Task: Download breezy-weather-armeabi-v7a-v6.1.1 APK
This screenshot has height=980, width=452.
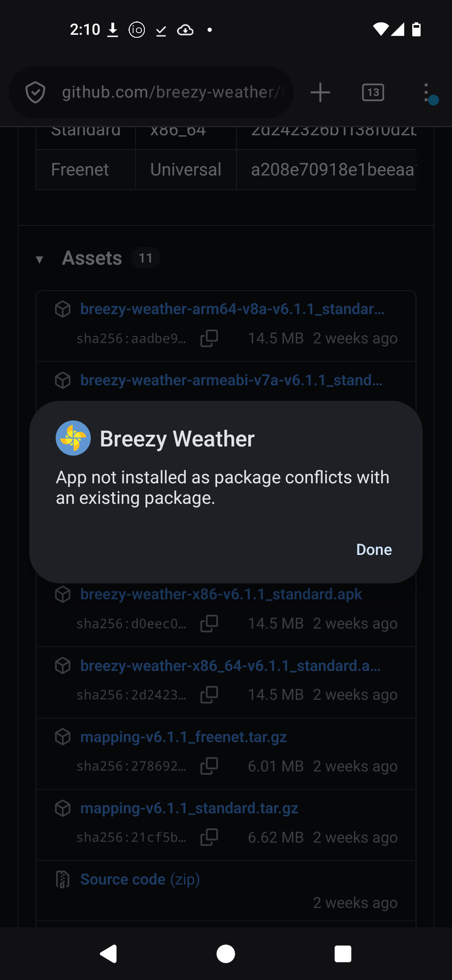Action: pos(231,380)
